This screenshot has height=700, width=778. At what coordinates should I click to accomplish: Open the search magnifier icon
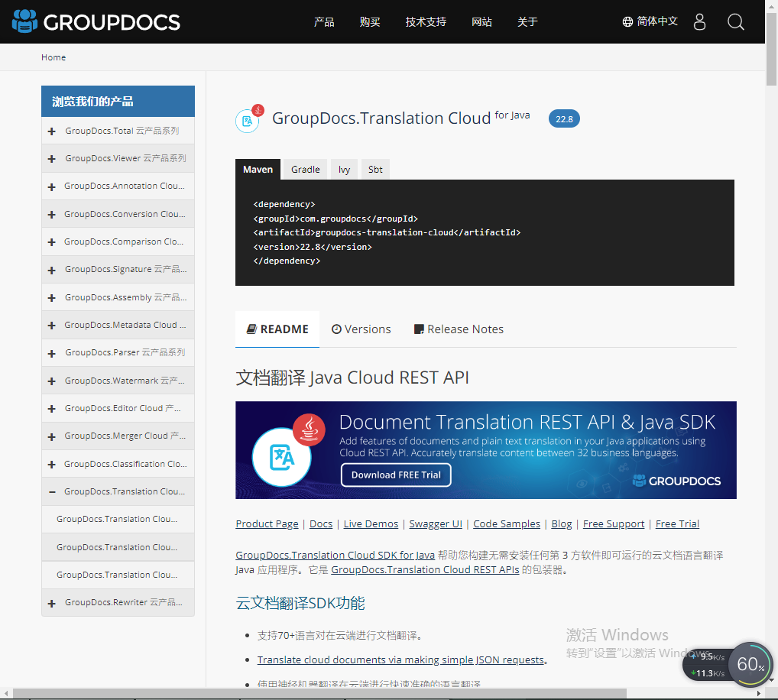point(735,22)
